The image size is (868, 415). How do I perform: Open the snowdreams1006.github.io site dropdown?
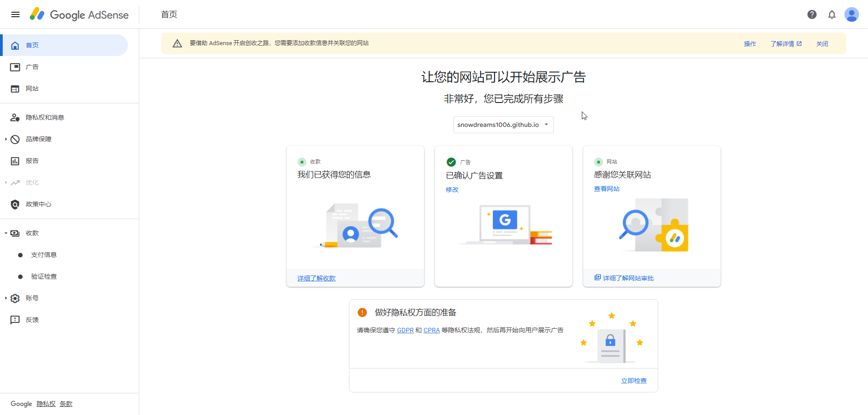click(503, 125)
